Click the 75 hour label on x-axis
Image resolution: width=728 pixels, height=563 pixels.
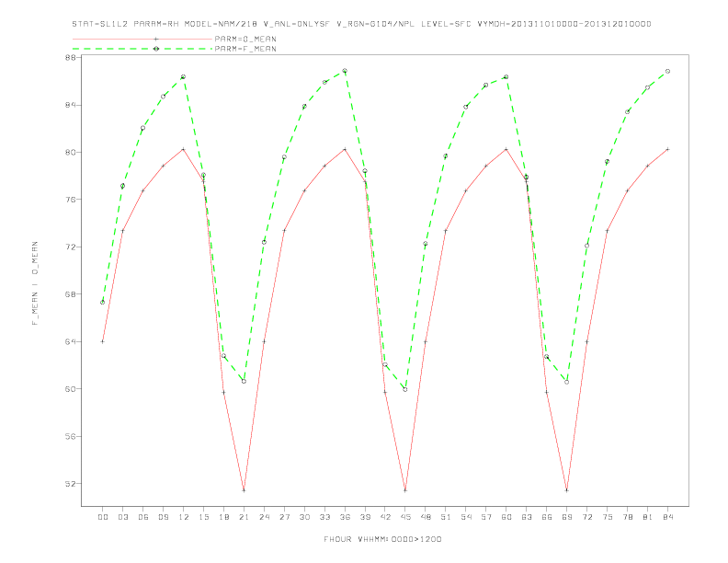608,517
